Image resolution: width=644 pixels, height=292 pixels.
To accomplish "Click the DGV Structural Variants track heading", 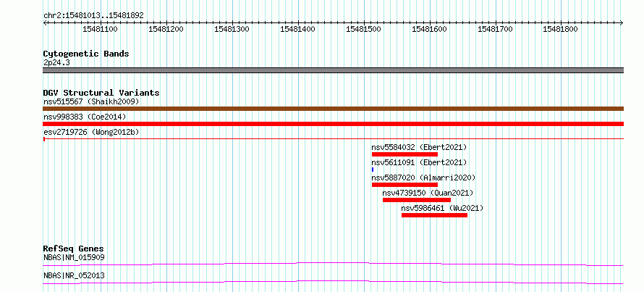I will [x=101, y=93].
